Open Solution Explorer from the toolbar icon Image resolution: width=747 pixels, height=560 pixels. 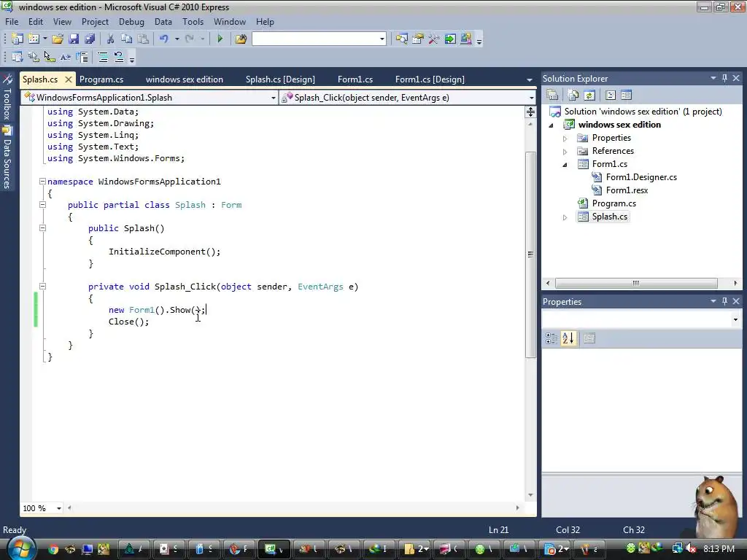(402, 39)
